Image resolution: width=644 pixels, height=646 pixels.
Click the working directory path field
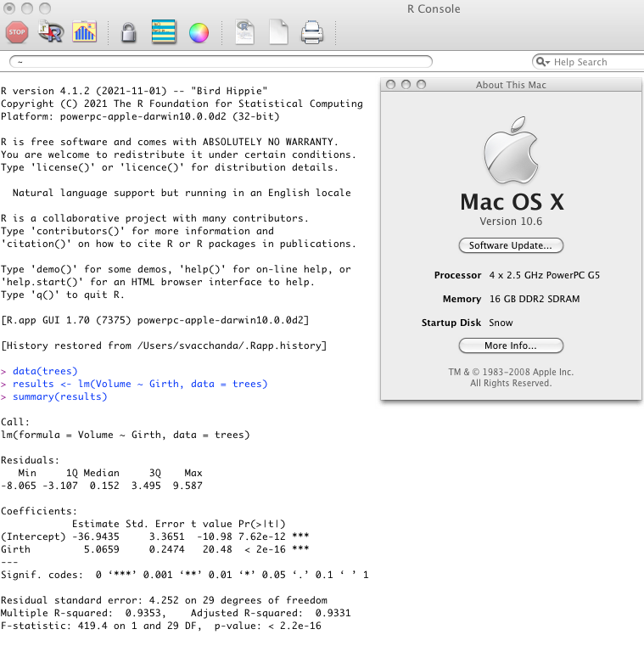click(221, 62)
